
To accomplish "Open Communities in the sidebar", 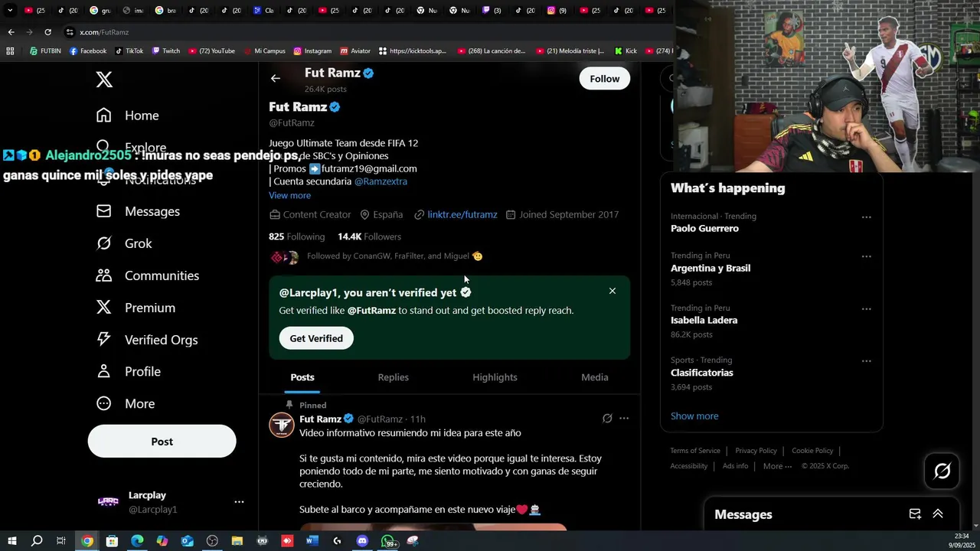I will [x=147, y=275].
